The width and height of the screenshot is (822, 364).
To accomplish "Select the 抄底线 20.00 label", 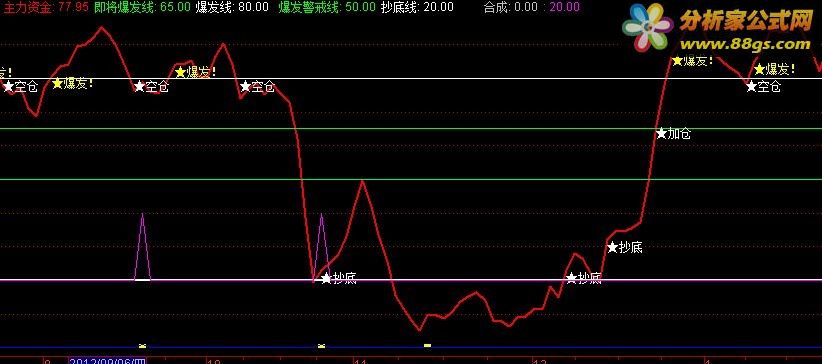I will [x=417, y=7].
